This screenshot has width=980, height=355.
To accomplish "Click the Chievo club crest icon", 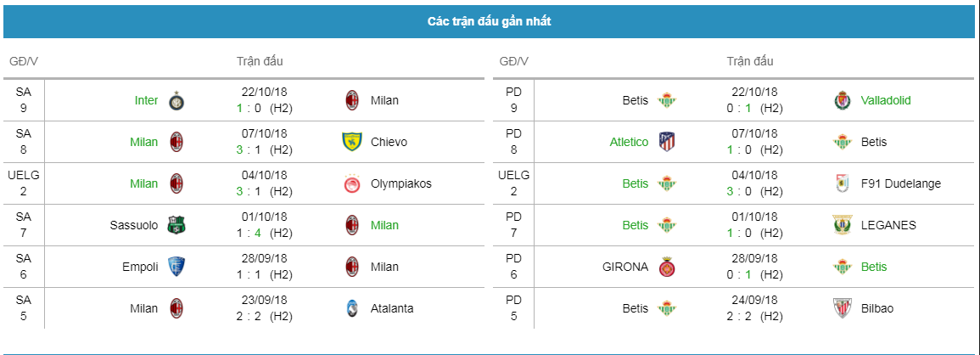I will [353, 142].
